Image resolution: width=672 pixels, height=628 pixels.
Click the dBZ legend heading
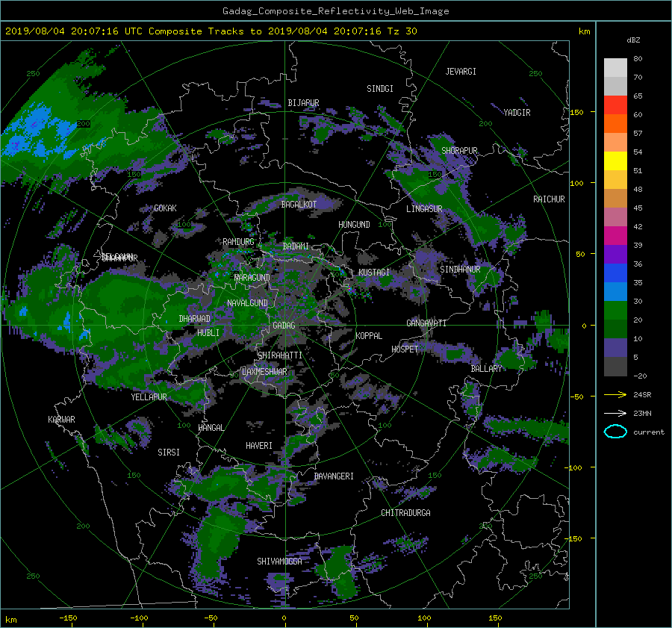point(633,40)
